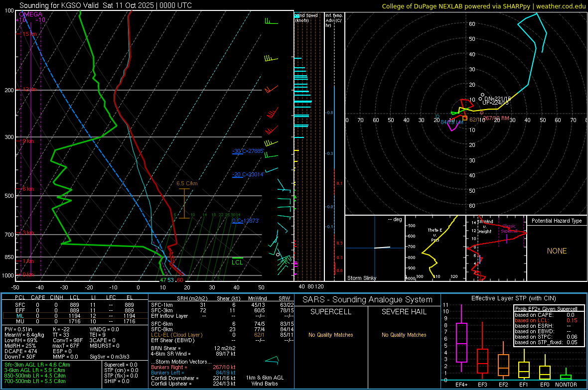Click the DCAPE = 474 value
The width and height of the screenshot is (588, 390).
20,351
